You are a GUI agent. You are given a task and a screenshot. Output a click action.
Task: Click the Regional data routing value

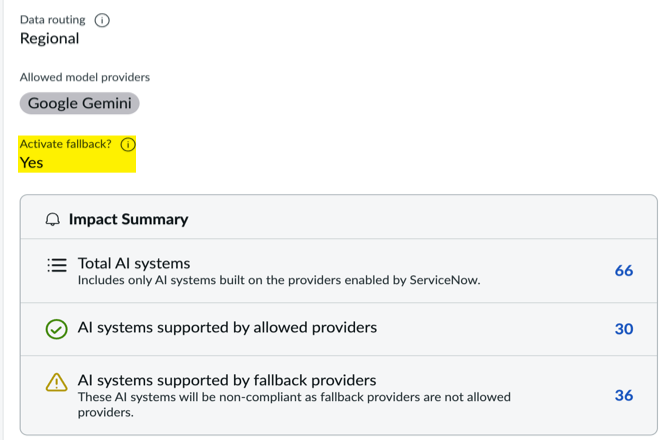(x=50, y=39)
